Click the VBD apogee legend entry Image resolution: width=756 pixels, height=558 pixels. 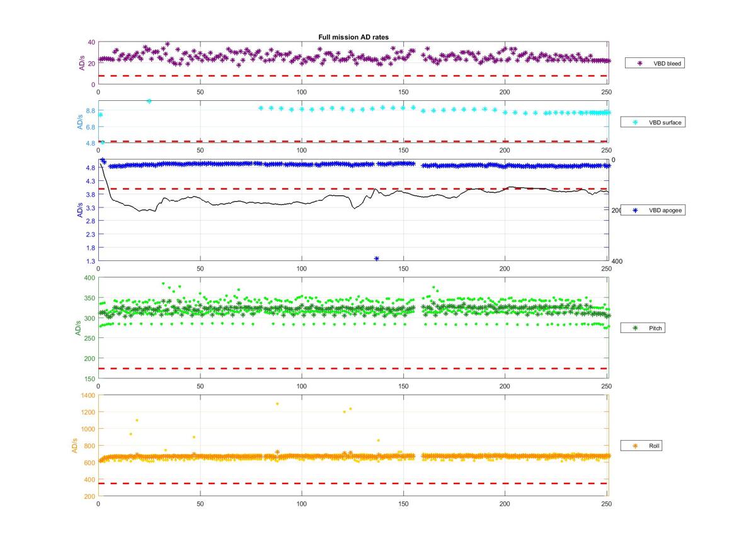pyautogui.click(x=654, y=211)
